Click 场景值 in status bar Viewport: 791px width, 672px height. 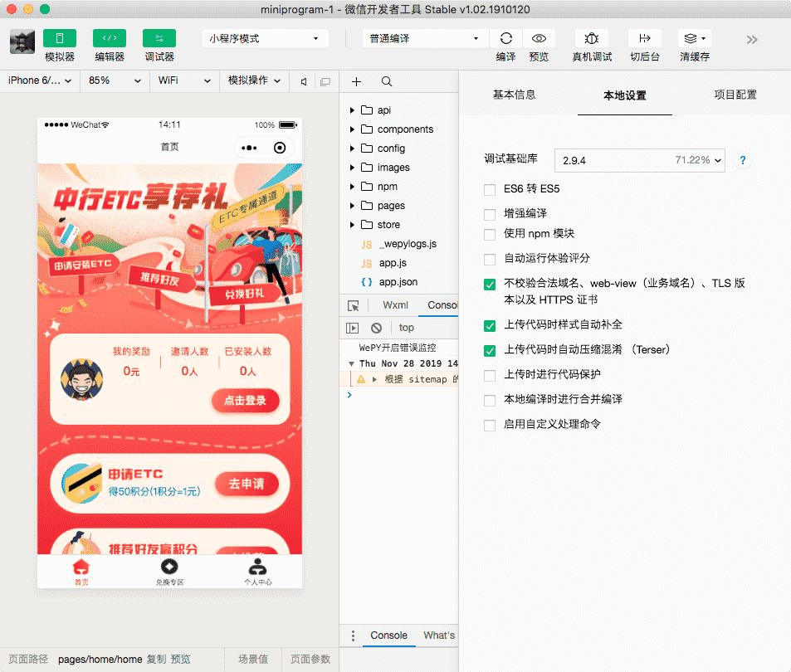pyautogui.click(x=252, y=660)
